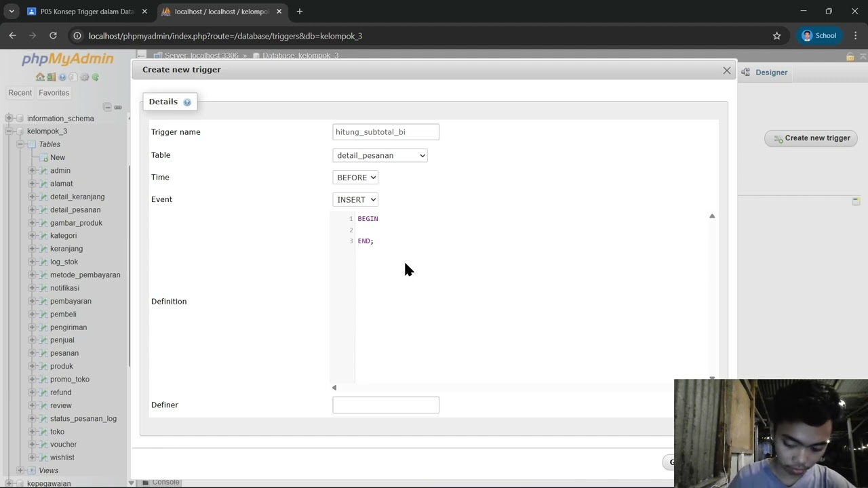This screenshot has width=868, height=488.
Task: Expand the Views tree node
Action: coord(20,470)
